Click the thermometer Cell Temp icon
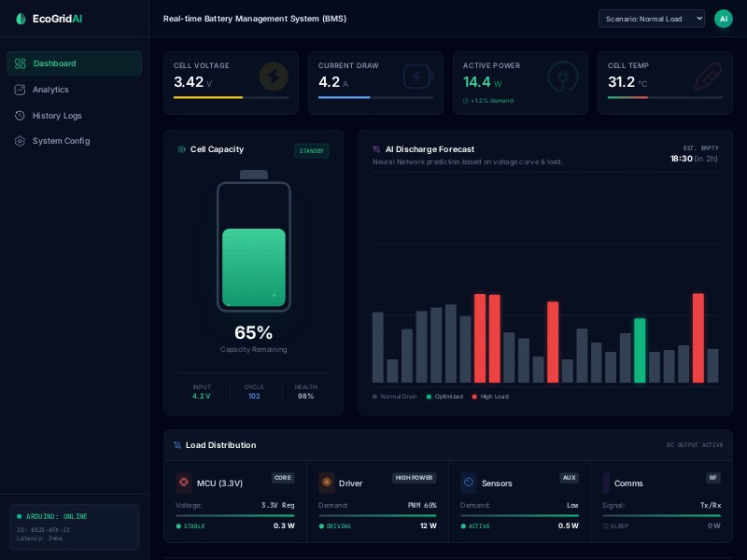747x560 pixels. [x=707, y=76]
